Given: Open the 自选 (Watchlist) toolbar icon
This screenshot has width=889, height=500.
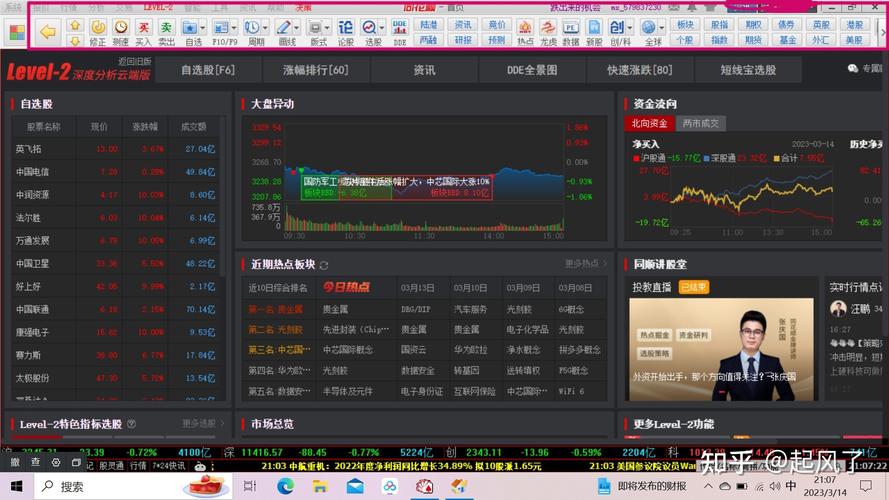Looking at the screenshot, I should 193,31.
